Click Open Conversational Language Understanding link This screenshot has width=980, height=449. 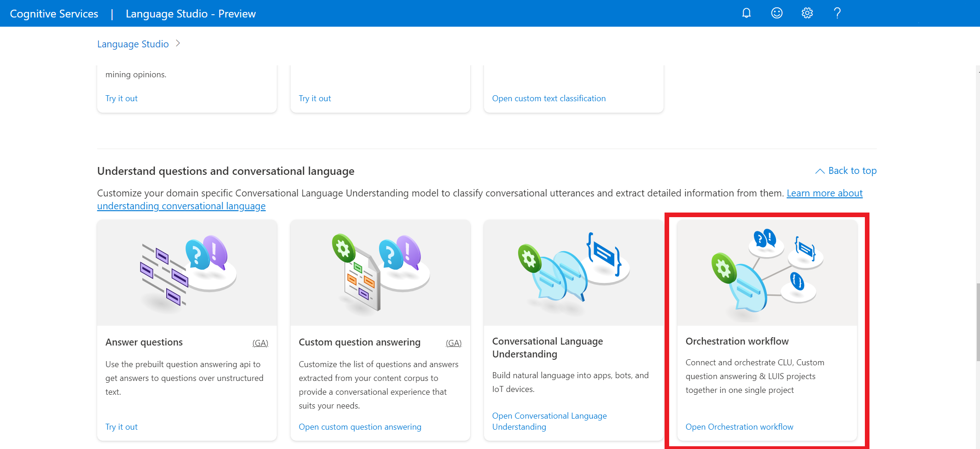pyautogui.click(x=549, y=421)
